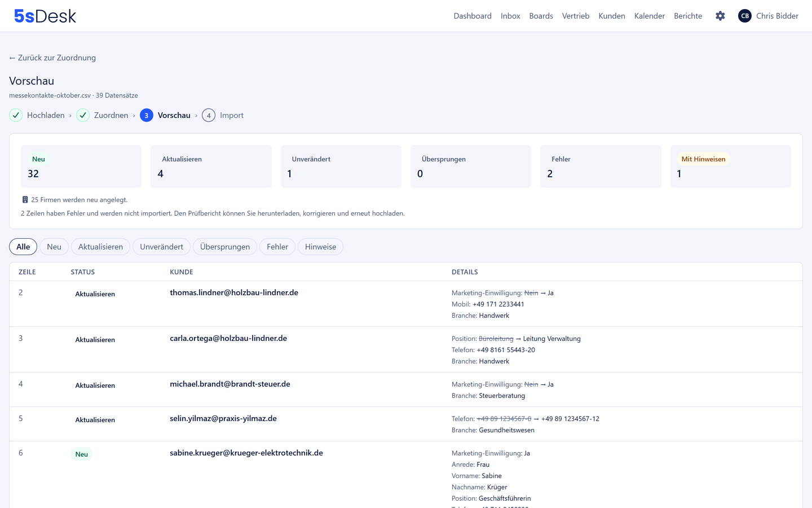
Task: Click the CB user avatar
Action: pos(745,16)
